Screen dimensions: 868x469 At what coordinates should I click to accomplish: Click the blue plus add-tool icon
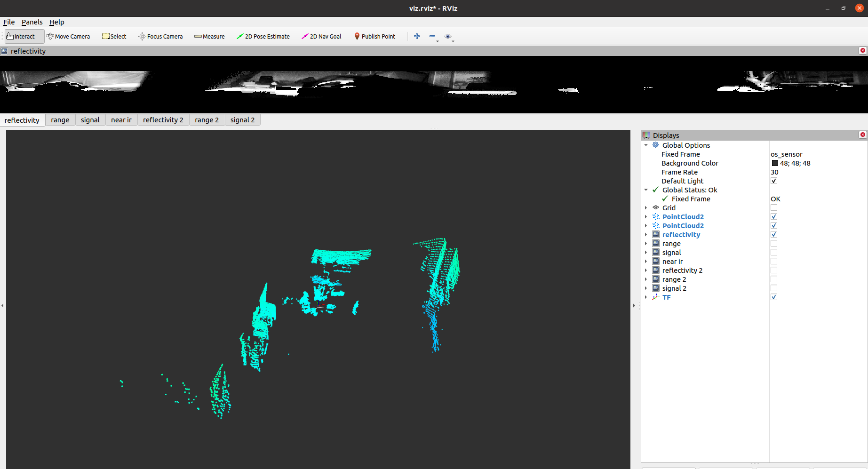pyautogui.click(x=417, y=36)
